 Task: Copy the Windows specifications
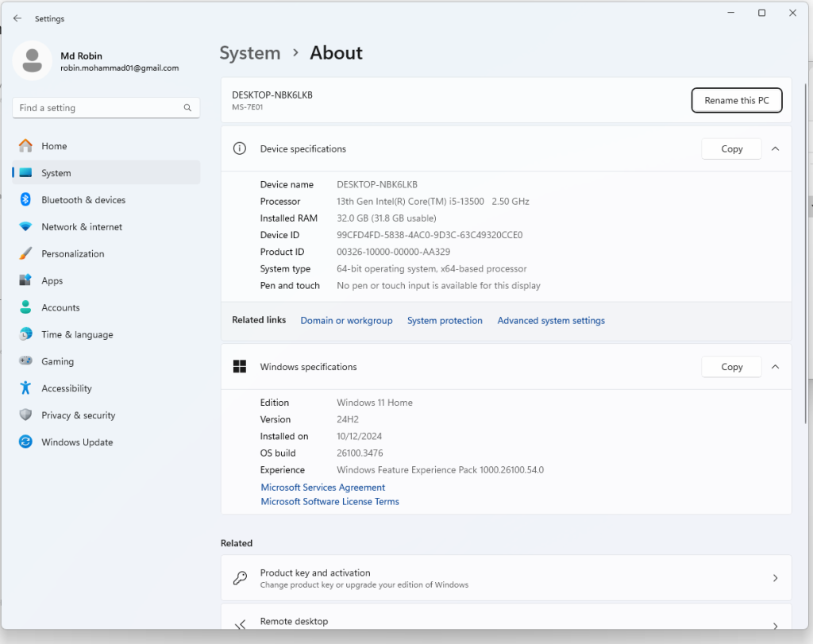[731, 367]
